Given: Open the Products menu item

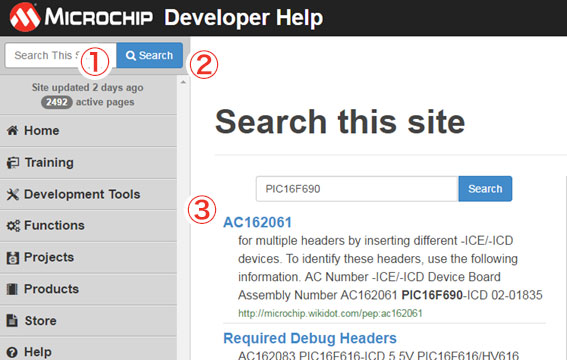Looking at the screenshot, I should [88, 289].
